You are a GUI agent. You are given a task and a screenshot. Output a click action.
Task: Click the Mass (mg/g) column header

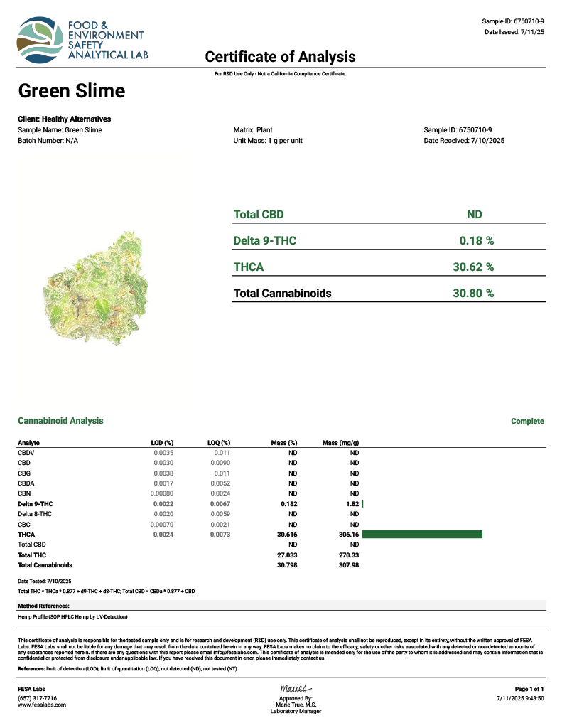click(x=340, y=443)
